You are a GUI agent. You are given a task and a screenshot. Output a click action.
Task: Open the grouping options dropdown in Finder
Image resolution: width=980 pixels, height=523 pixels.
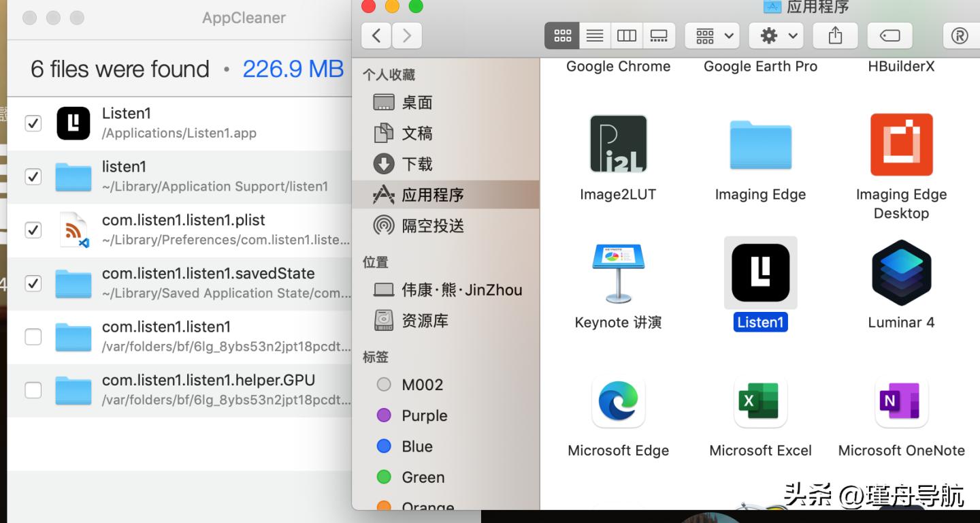(711, 35)
